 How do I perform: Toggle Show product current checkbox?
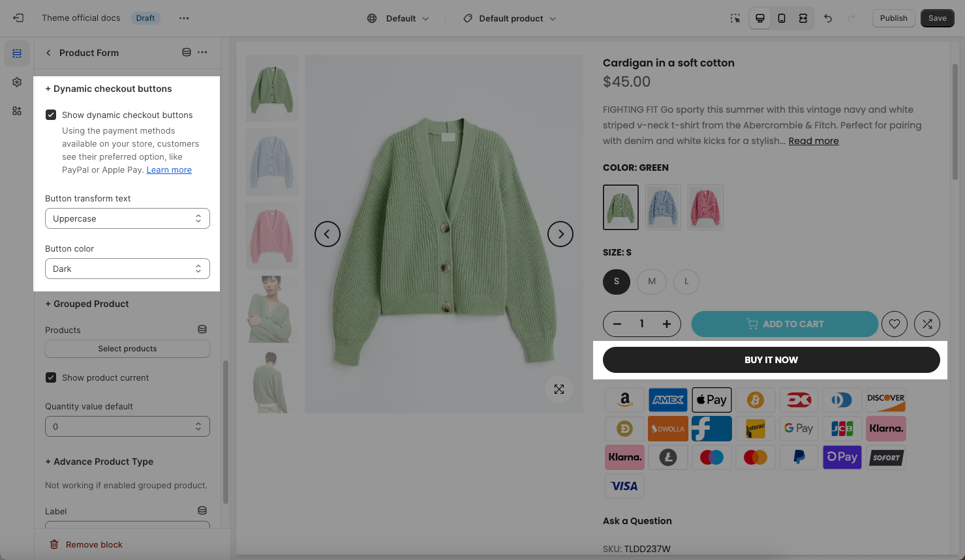tap(51, 377)
